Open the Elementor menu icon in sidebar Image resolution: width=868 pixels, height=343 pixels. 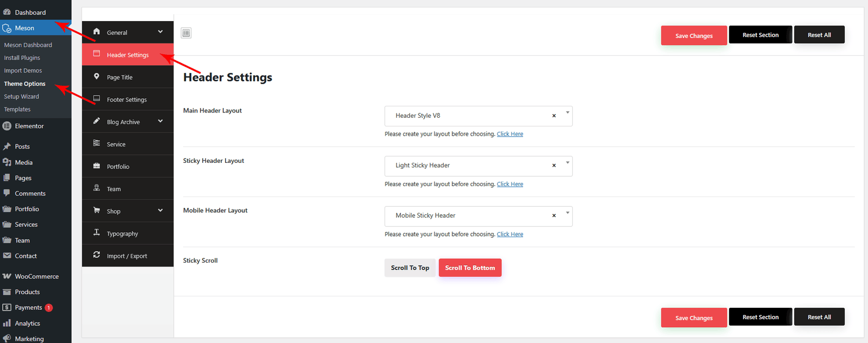pyautogui.click(x=7, y=126)
